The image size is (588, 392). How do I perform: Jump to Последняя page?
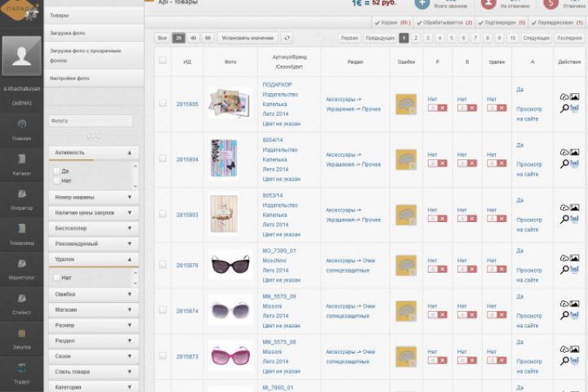point(569,38)
